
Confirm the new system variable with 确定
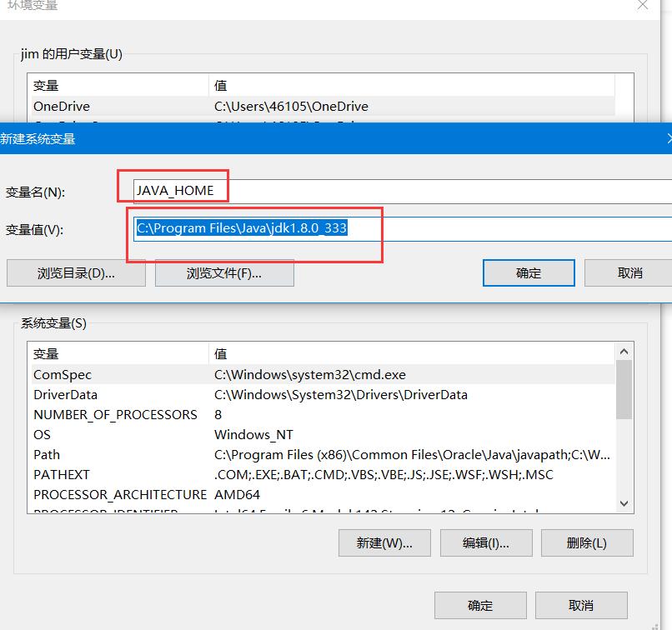529,272
